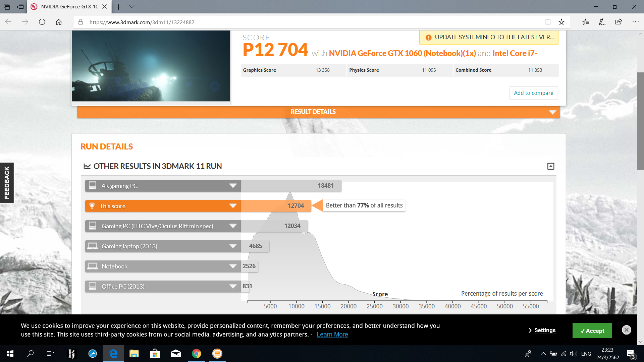The width and height of the screenshot is (644, 362).
Task: Select the NVIDIA GeForce GTX tab
Action: tap(69, 7)
